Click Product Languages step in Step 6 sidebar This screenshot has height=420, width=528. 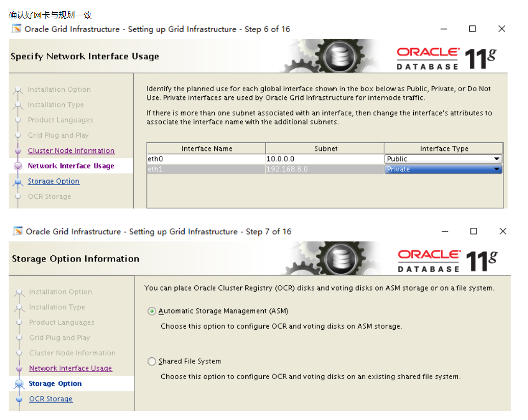60,120
